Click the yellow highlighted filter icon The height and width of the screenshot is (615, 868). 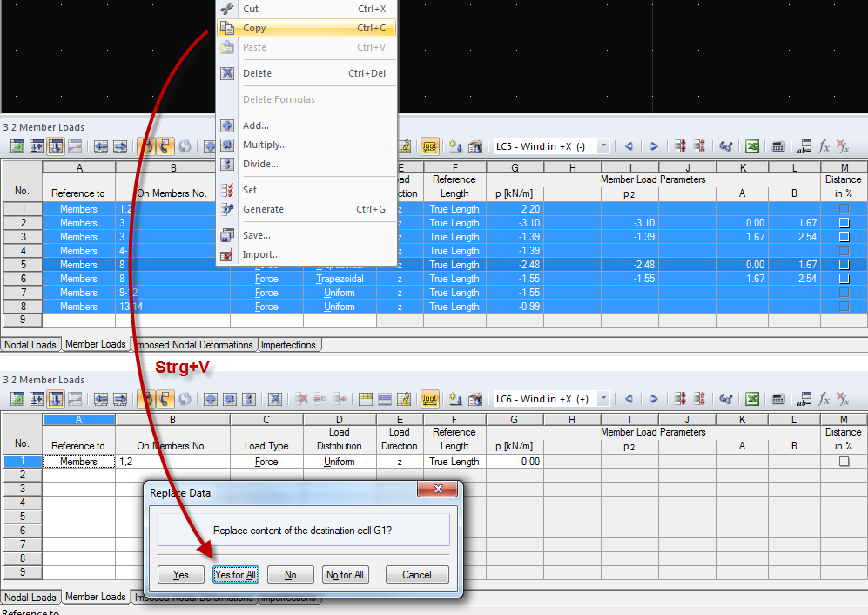click(x=429, y=146)
